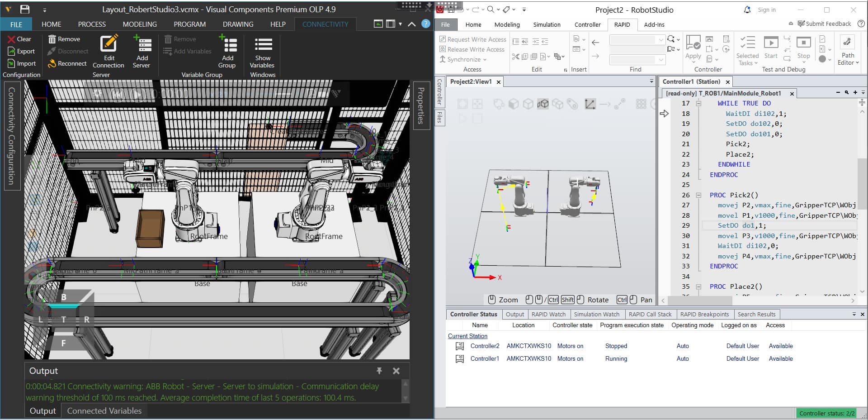868x420 pixels.
Task: Open Visual Components help question icon
Action: tap(426, 24)
